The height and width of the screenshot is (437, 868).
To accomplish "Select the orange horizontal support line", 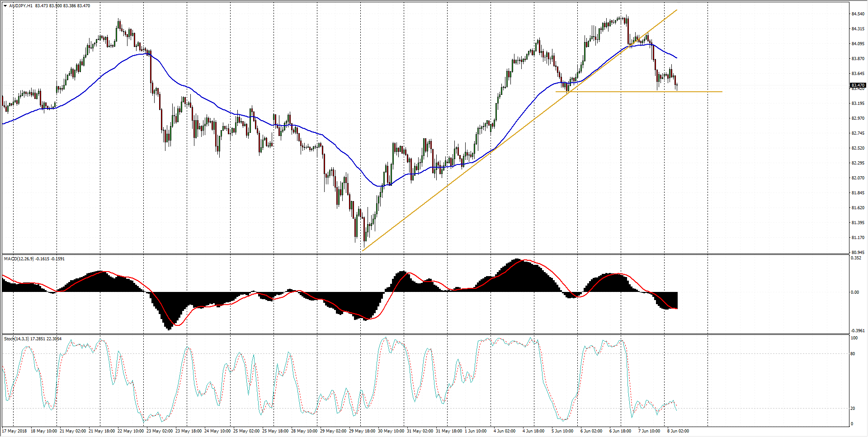I will (x=701, y=92).
